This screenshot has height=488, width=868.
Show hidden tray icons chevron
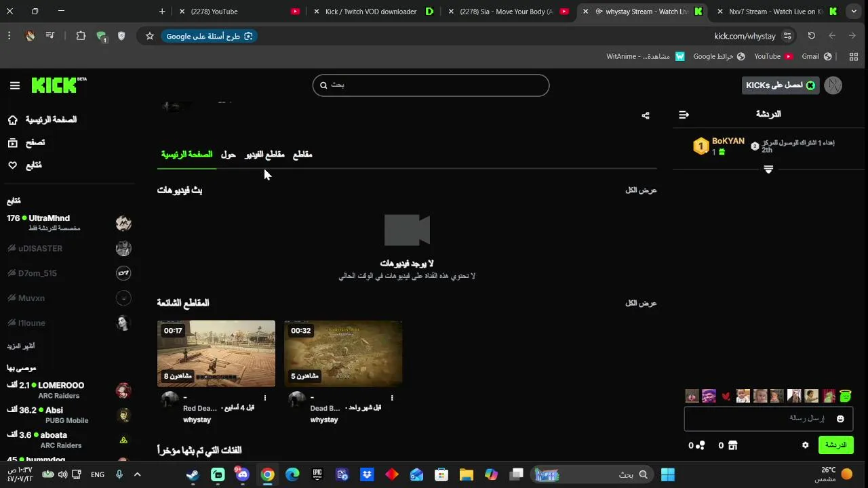(x=137, y=474)
